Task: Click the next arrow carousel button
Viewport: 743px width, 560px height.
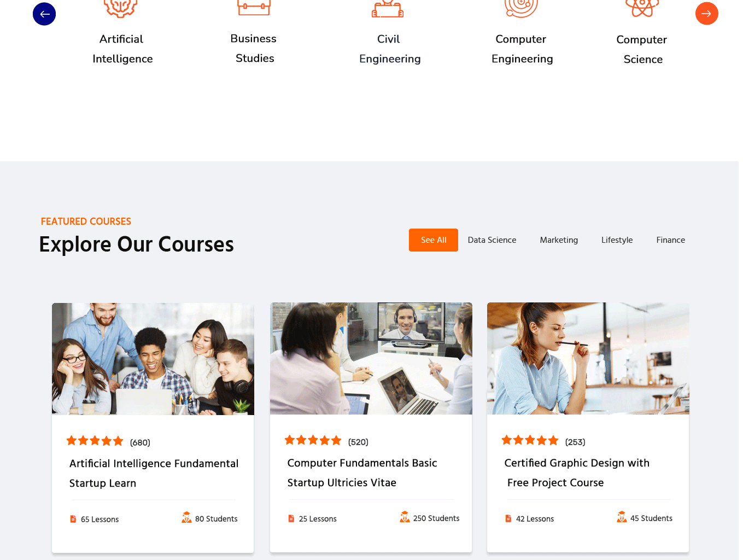Action: [706, 14]
